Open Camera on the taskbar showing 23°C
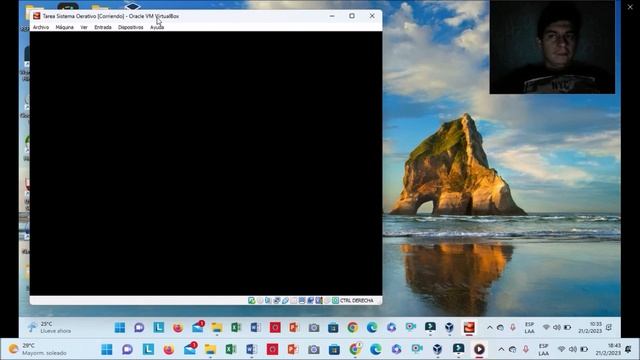The image size is (640, 360). click(313, 327)
